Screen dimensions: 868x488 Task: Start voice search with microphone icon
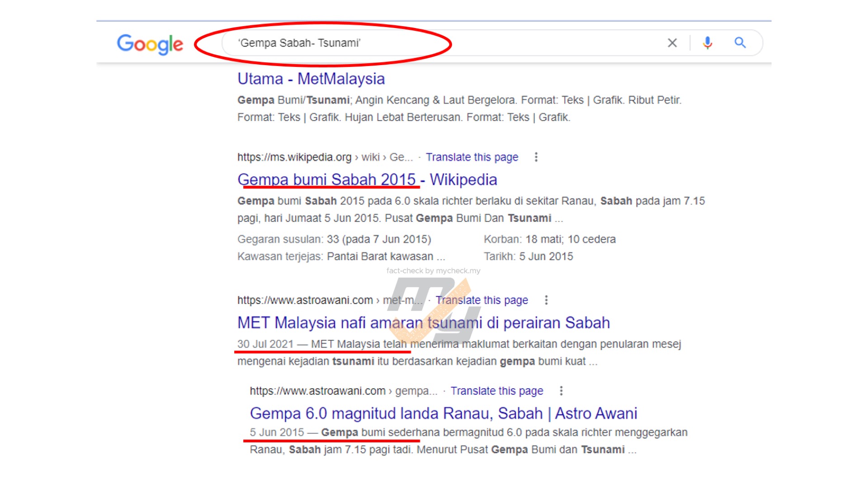(708, 43)
